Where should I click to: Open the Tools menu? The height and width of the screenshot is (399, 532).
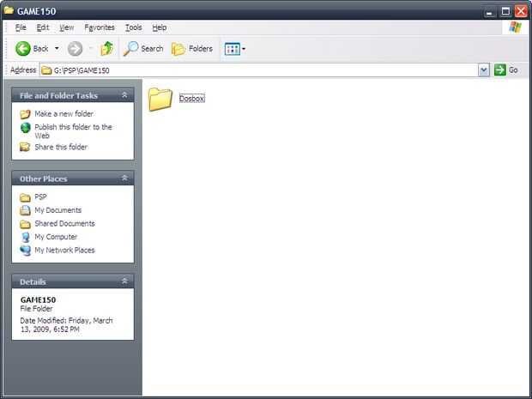(x=134, y=27)
